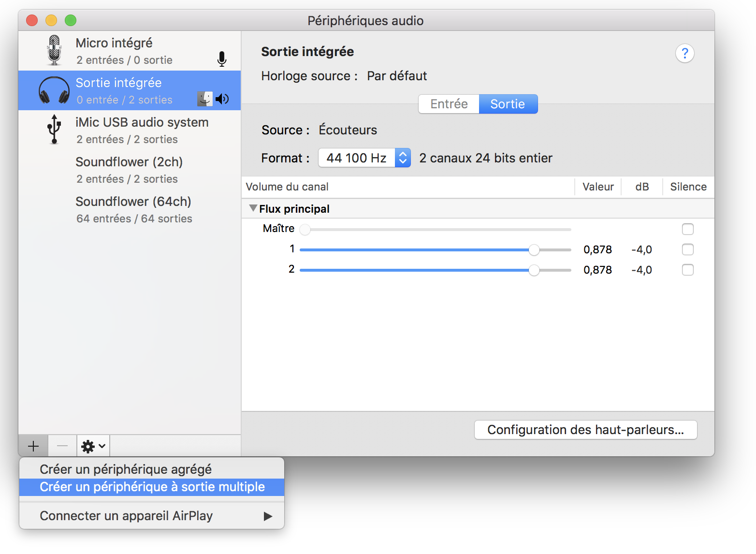756x554 pixels.
Task: Click the Silence column header
Action: [688, 187]
